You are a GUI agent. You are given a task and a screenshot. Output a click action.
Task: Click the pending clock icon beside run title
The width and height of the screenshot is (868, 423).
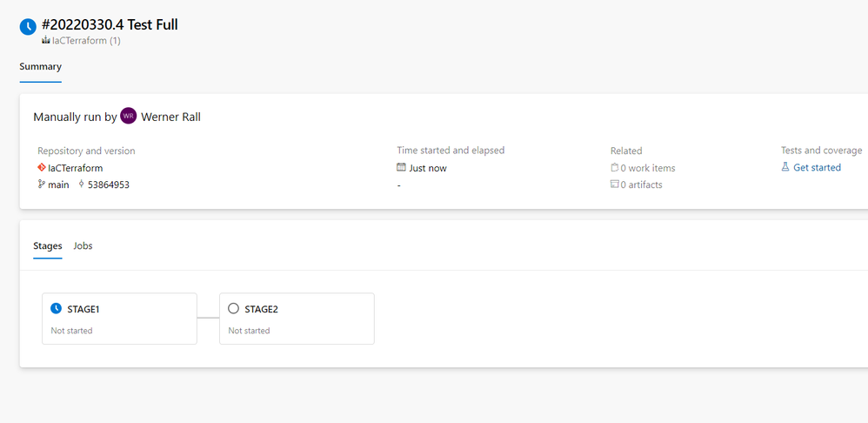point(29,27)
